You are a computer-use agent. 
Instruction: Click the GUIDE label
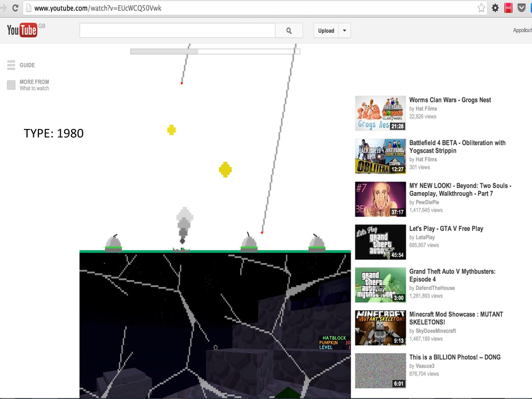(x=27, y=65)
